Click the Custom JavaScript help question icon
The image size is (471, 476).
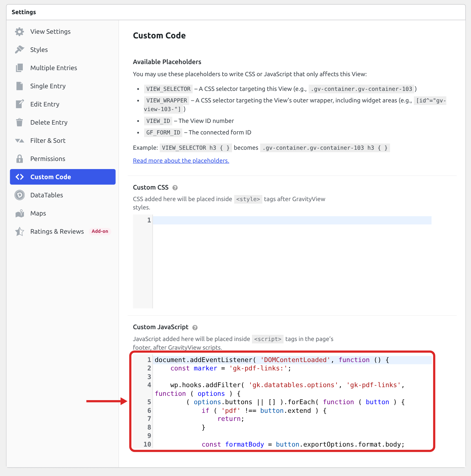pyautogui.click(x=195, y=327)
